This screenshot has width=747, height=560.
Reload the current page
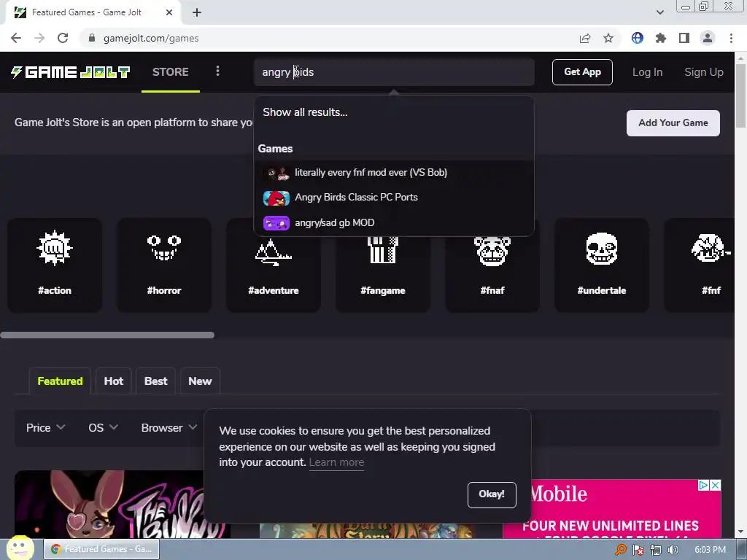(63, 38)
